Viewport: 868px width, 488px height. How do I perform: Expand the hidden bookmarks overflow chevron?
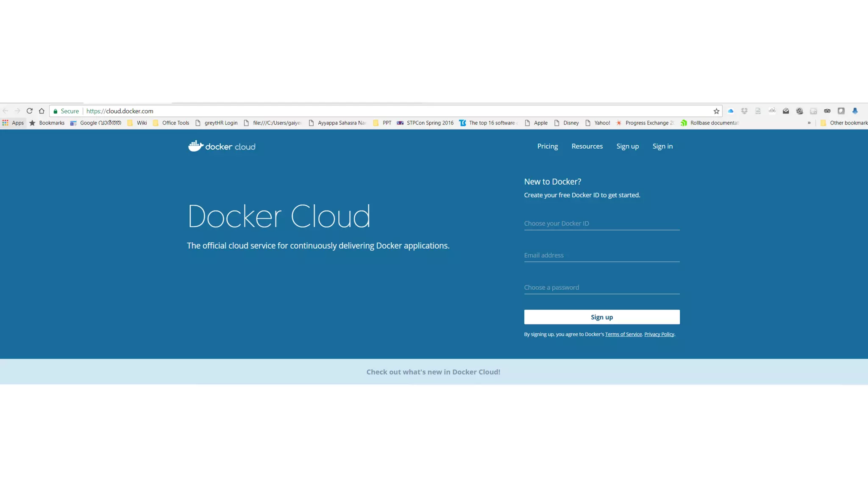click(809, 123)
